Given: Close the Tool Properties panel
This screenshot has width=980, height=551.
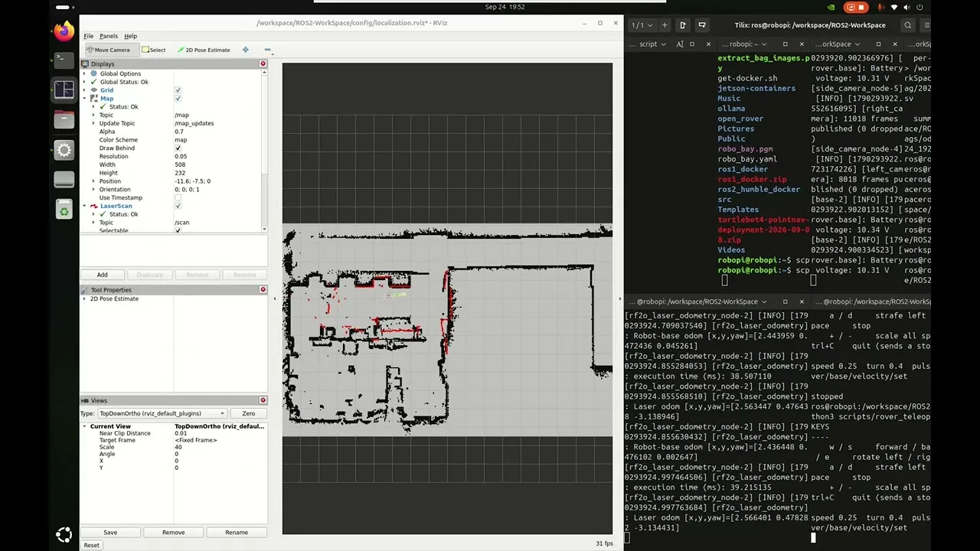Looking at the screenshot, I should [263, 289].
